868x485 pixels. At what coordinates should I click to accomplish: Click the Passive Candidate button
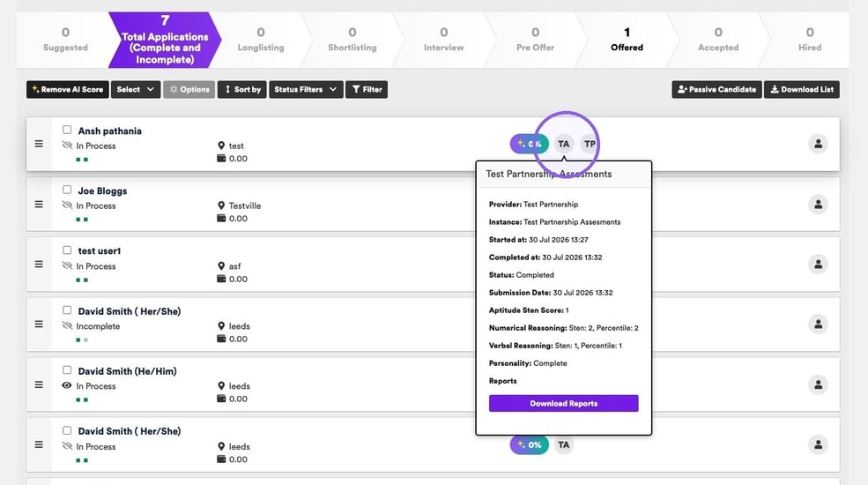717,89
